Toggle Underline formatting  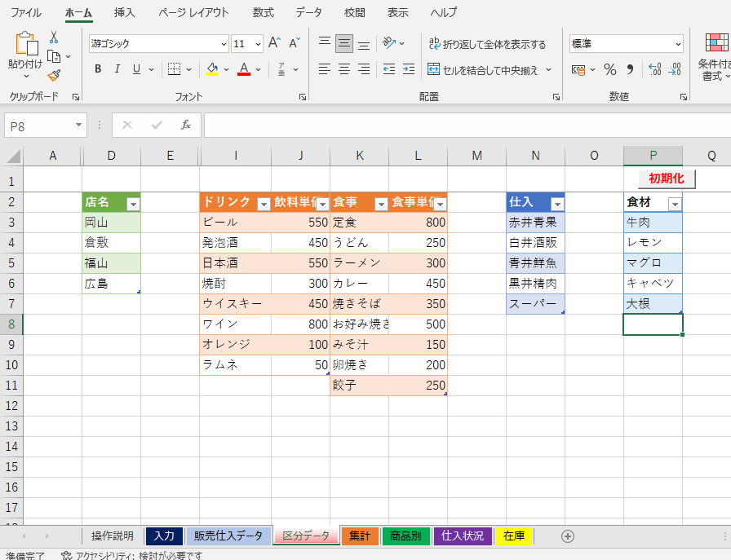coord(136,69)
